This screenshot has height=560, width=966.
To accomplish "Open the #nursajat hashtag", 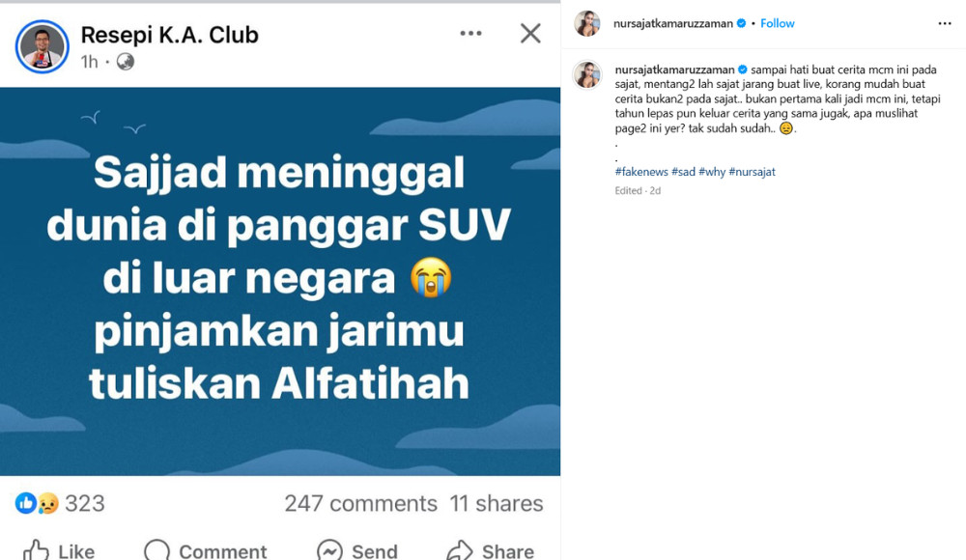I will (x=752, y=172).
